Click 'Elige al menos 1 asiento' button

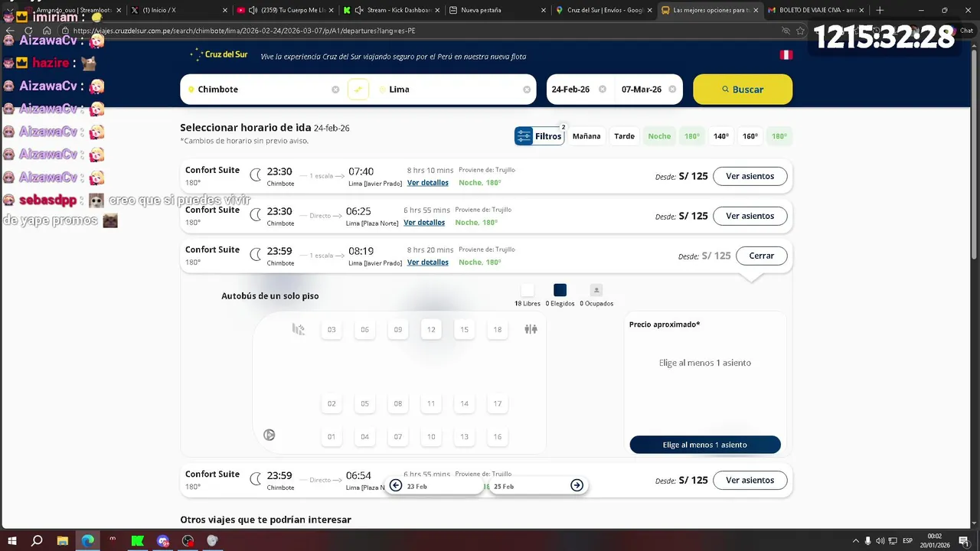click(705, 445)
